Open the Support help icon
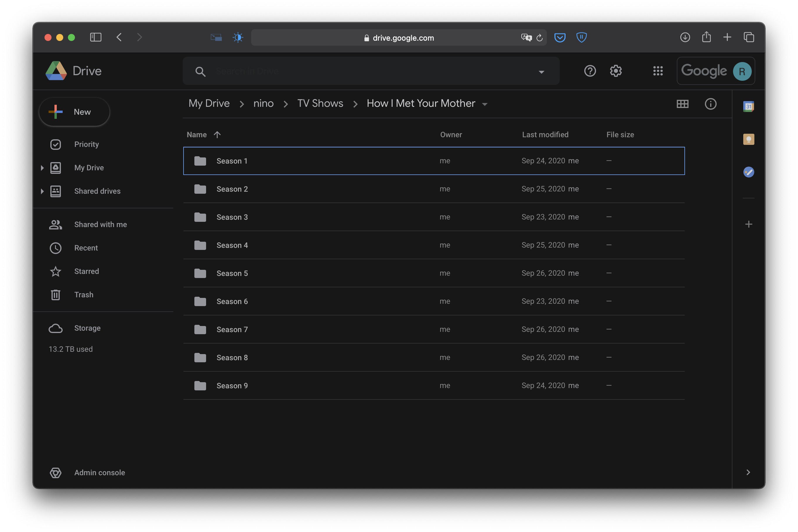Image resolution: width=798 pixels, height=532 pixels. tap(590, 71)
